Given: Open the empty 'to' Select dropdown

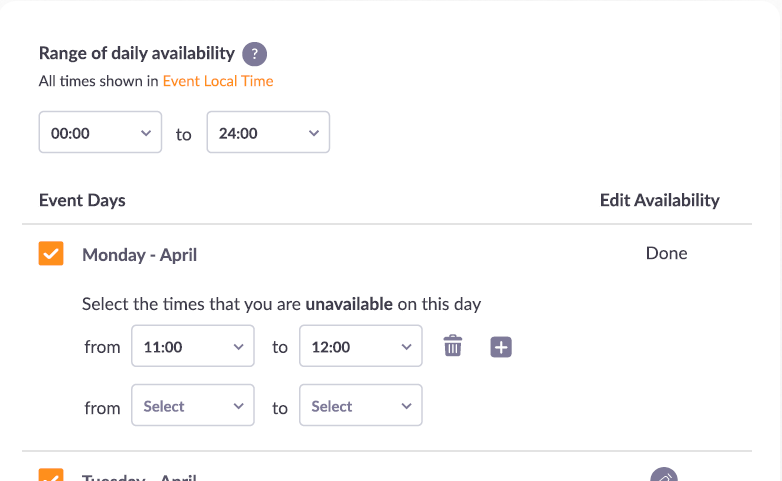Looking at the screenshot, I should (361, 406).
